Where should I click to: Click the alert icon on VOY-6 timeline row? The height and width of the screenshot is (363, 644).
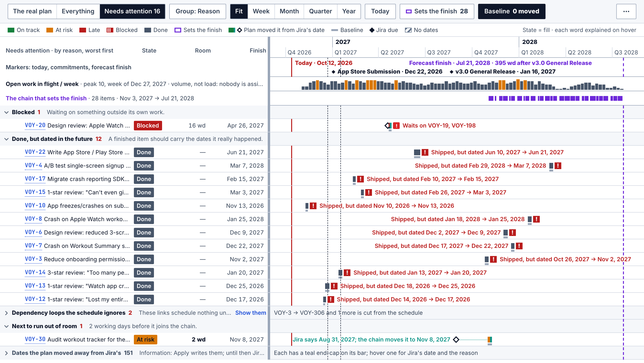click(x=513, y=232)
